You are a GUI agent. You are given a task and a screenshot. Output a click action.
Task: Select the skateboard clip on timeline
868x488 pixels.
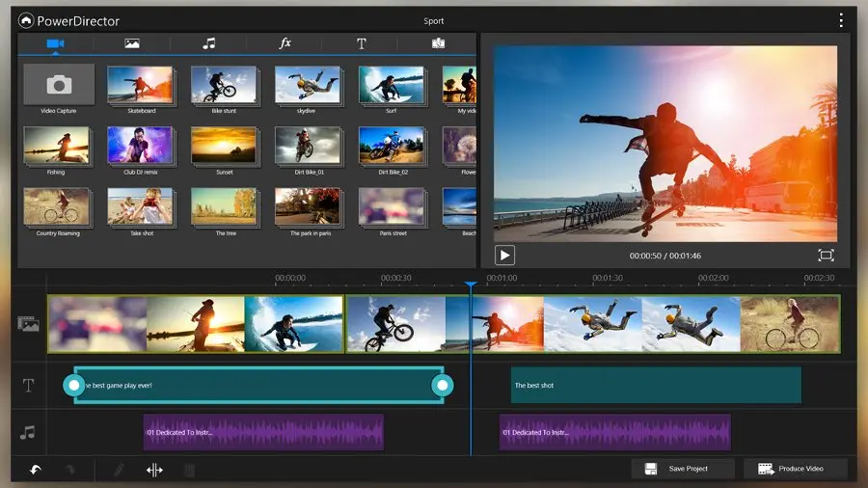click(495, 324)
